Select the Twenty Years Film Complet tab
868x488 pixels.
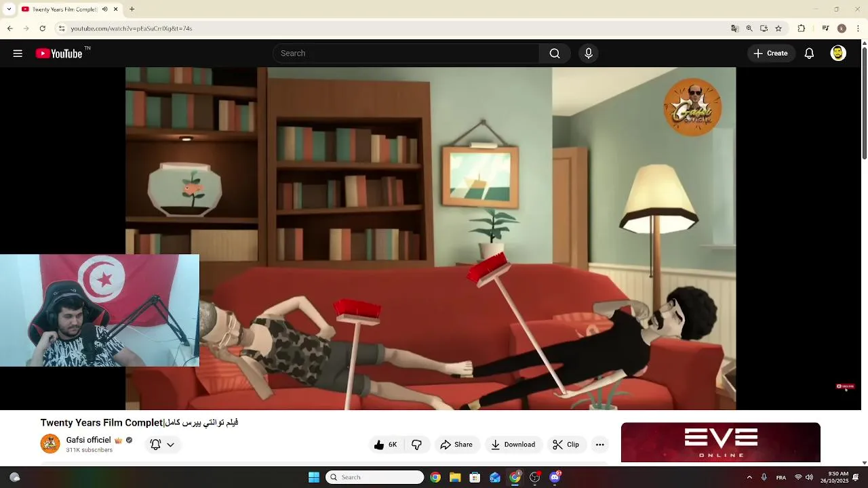[x=64, y=9]
